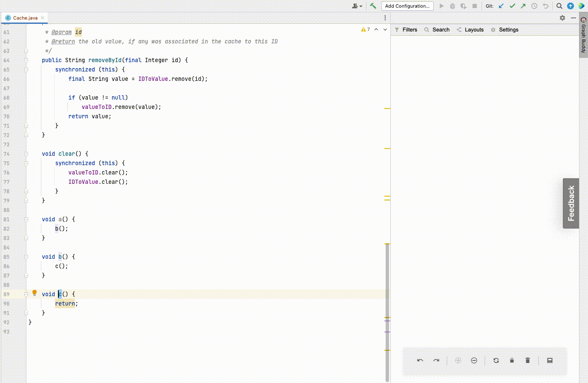Click the Run play icon
Image resolution: width=588 pixels, height=383 pixels.
pyautogui.click(x=441, y=6)
